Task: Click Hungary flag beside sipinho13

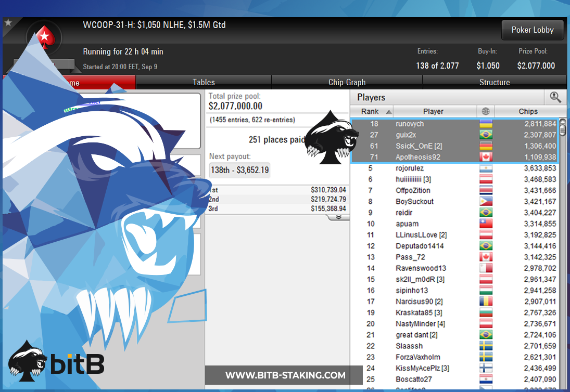Action: 486,291
